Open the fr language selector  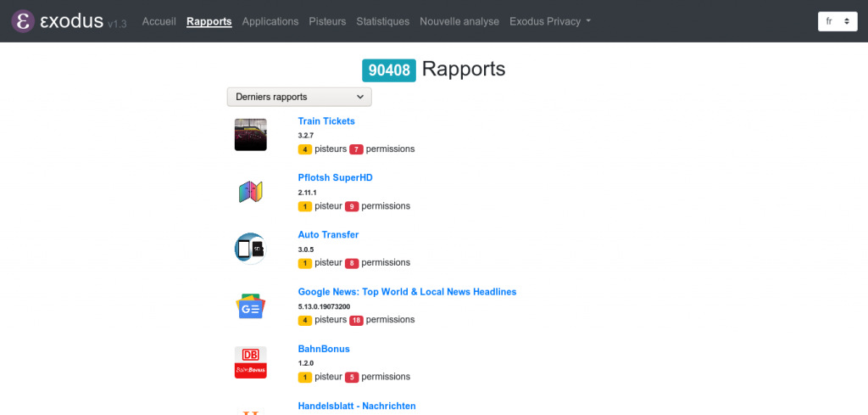pyautogui.click(x=837, y=21)
